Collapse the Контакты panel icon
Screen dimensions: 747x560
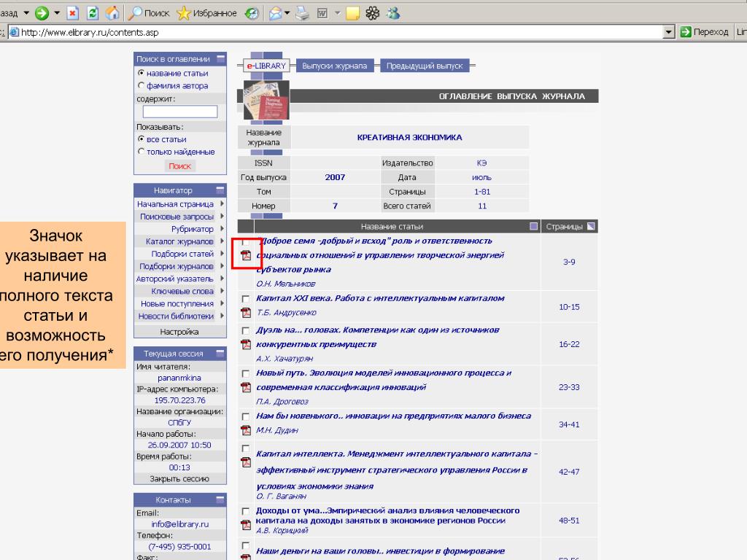pos(220,499)
